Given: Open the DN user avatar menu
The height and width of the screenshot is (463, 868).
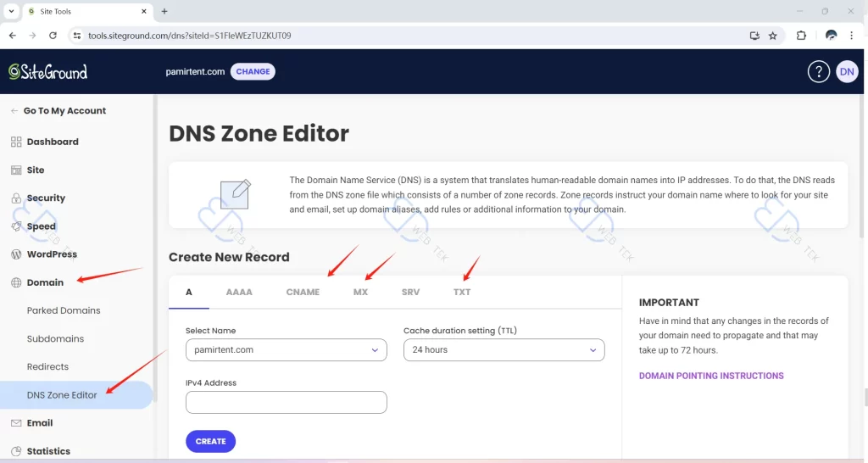Looking at the screenshot, I should tap(847, 71).
